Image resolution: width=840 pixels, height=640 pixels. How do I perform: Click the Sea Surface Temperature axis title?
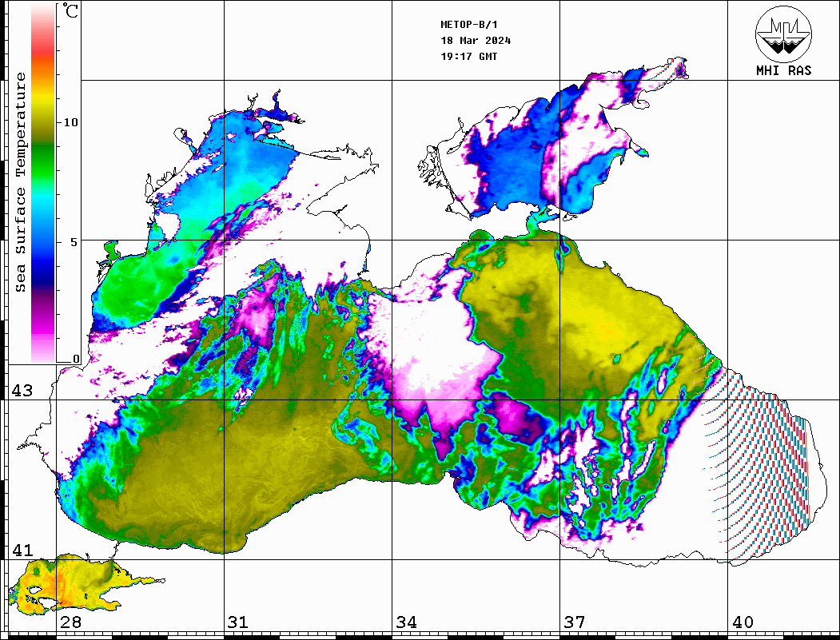click(20, 182)
